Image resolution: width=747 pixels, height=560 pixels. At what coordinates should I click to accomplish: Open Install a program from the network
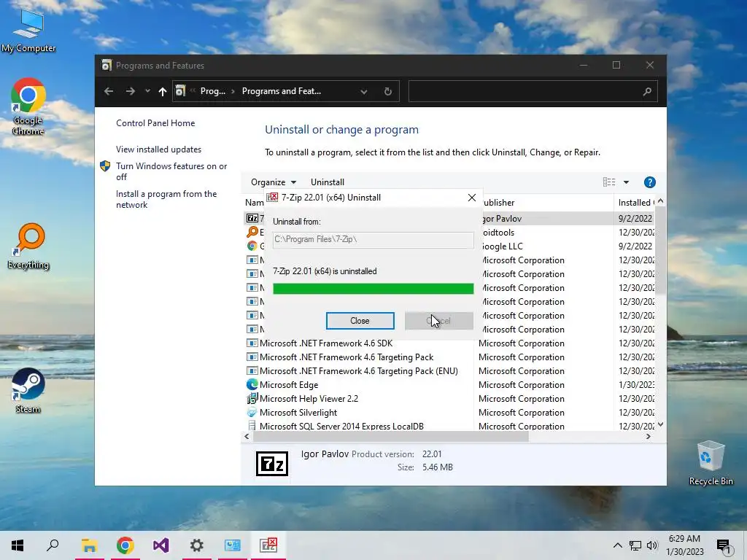point(166,200)
